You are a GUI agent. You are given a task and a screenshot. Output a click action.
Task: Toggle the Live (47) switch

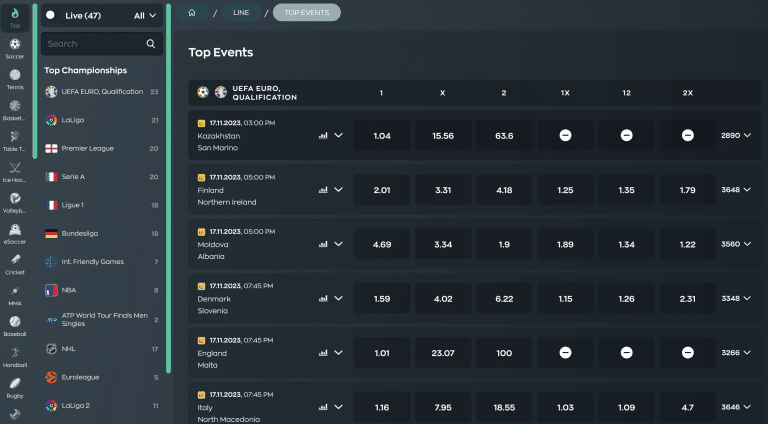[x=50, y=15]
